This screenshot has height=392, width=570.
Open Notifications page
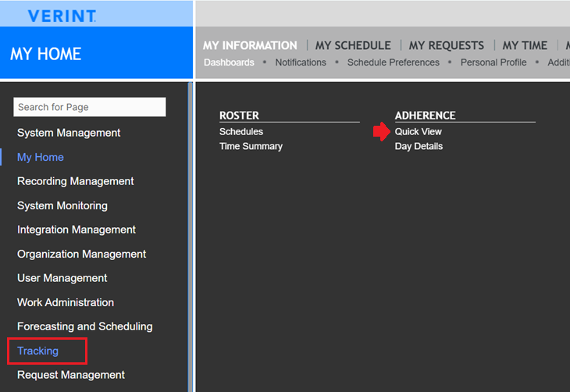click(x=301, y=62)
